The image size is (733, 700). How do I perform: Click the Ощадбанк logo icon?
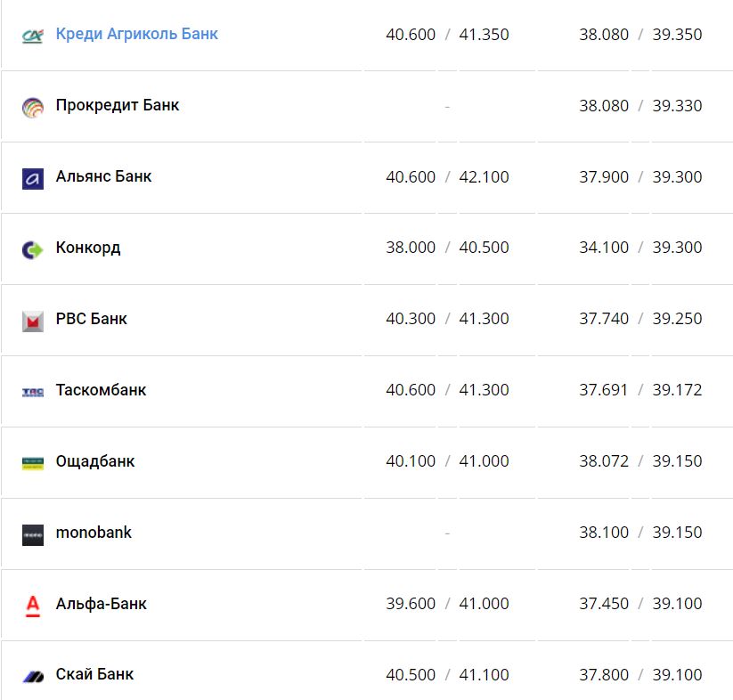tap(33, 463)
